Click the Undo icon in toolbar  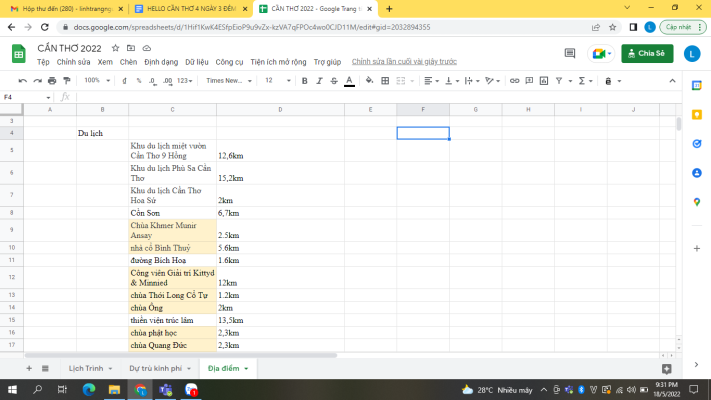point(23,80)
